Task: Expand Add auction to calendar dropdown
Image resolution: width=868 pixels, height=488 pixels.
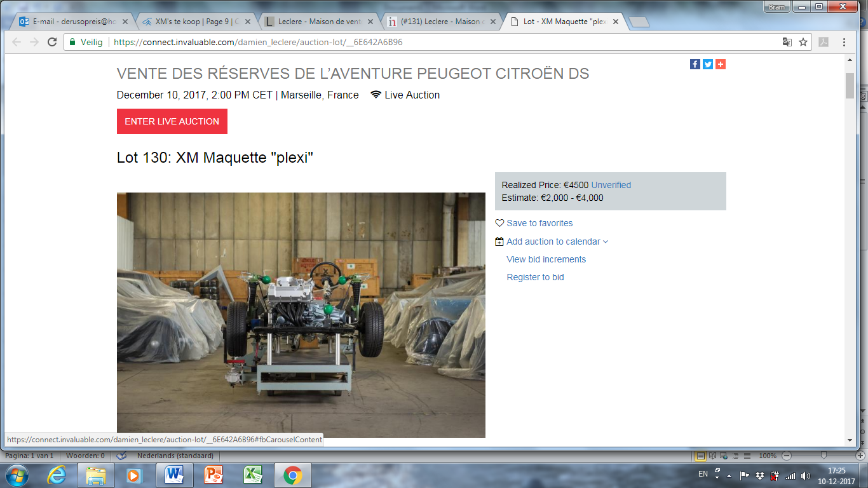Action: (606, 241)
